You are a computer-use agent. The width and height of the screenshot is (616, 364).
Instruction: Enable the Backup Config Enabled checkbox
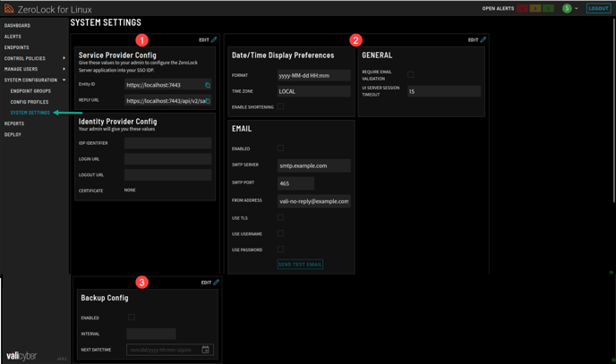tap(132, 317)
